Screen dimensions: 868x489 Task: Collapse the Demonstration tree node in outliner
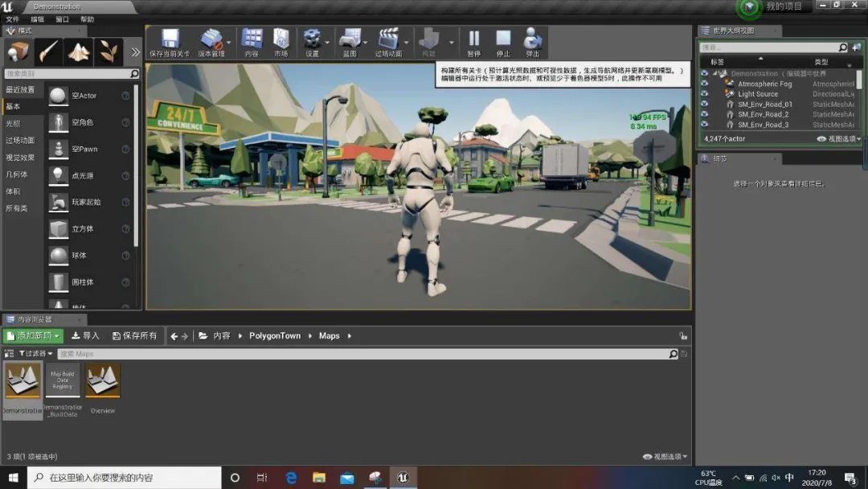point(714,73)
